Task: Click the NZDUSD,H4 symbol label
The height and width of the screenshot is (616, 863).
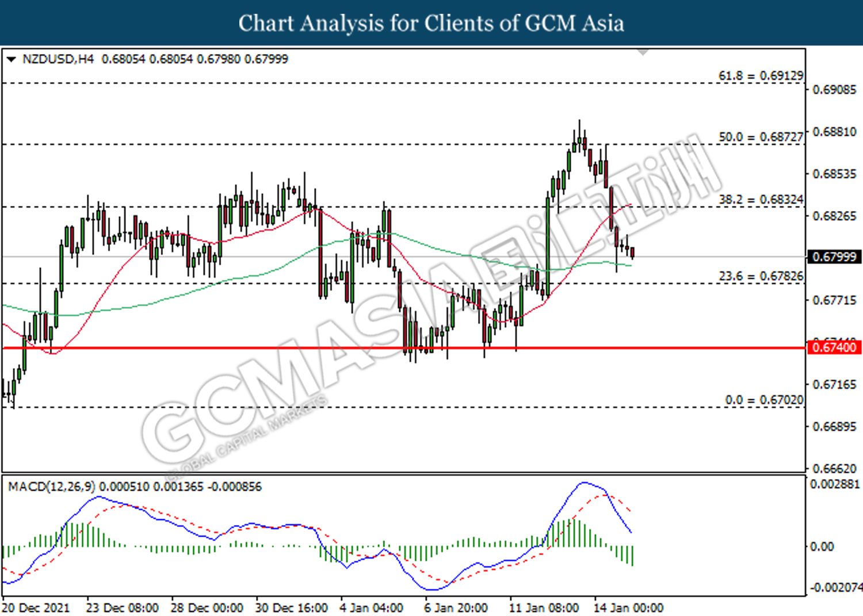Action: coord(58,59)
